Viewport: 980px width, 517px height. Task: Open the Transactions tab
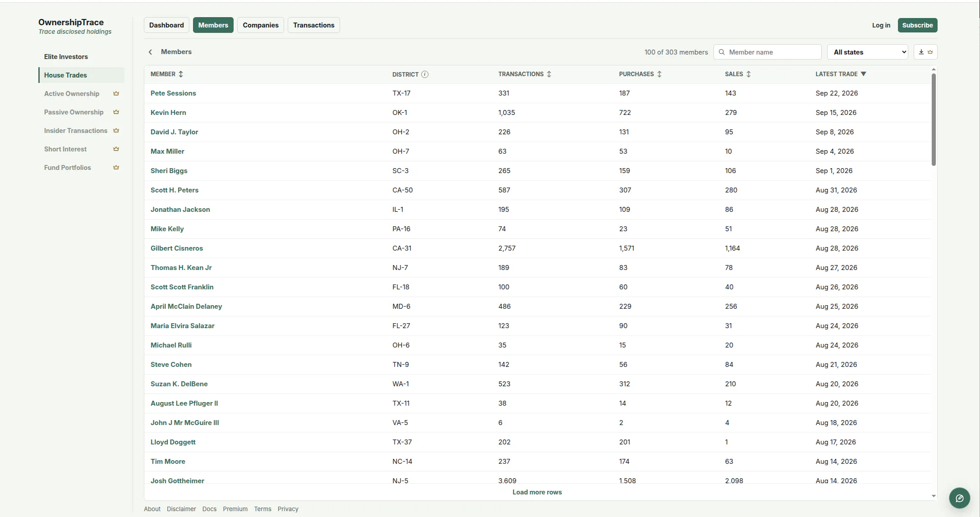click(313, 25)
